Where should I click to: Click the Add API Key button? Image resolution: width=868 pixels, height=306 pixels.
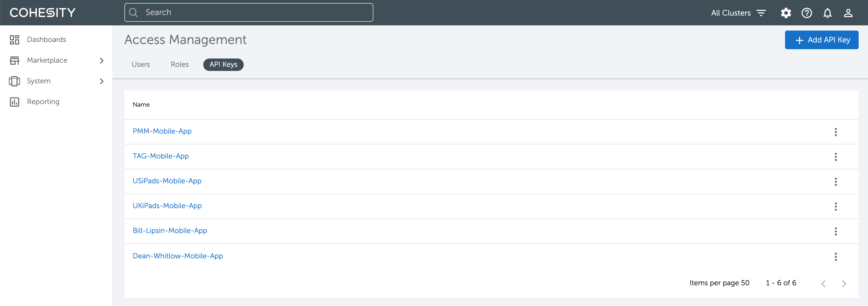(822, 40)
